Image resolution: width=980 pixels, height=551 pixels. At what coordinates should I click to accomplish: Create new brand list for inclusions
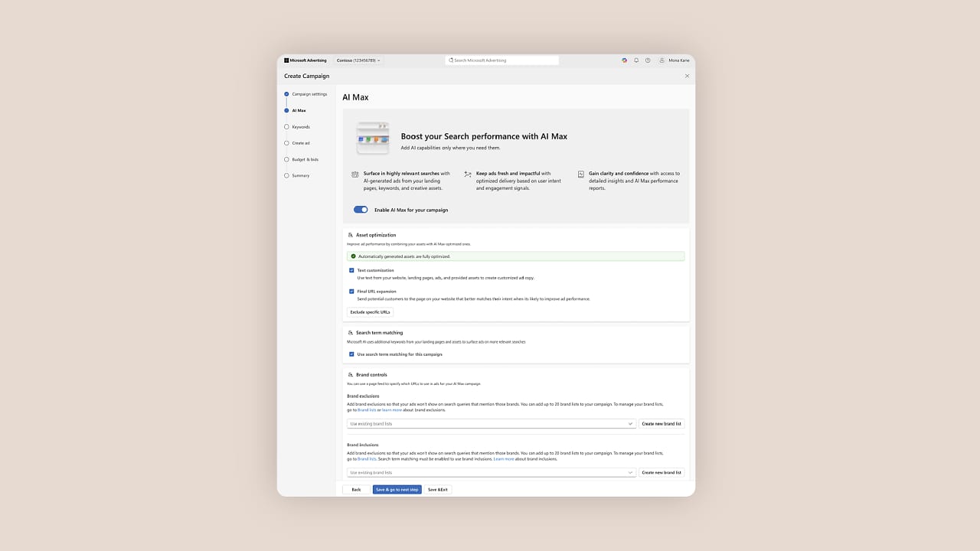click(x=661, y=472)
